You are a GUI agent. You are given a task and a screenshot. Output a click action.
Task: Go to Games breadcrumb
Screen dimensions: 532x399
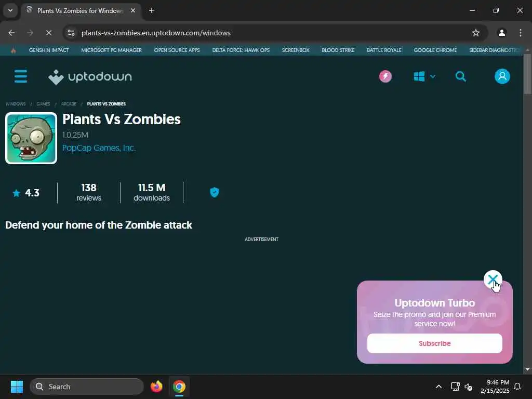pyautogui.click(x=43, y=104)
